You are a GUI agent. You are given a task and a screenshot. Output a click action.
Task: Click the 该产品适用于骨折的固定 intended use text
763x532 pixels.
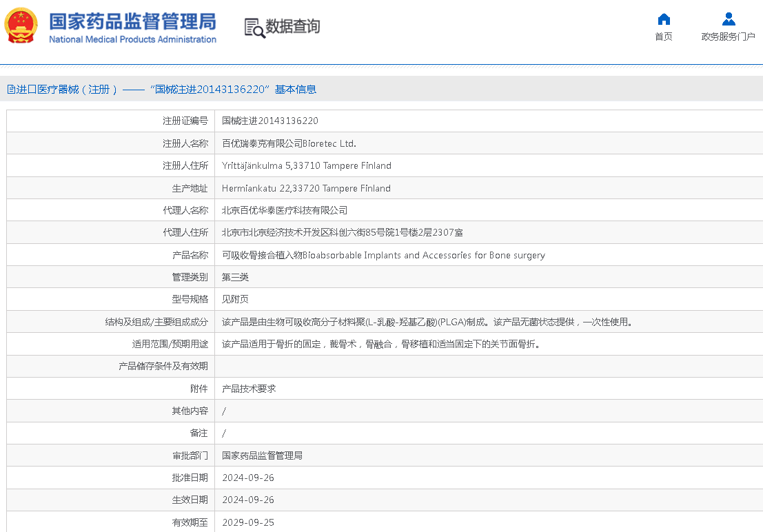tap(381, 344)
